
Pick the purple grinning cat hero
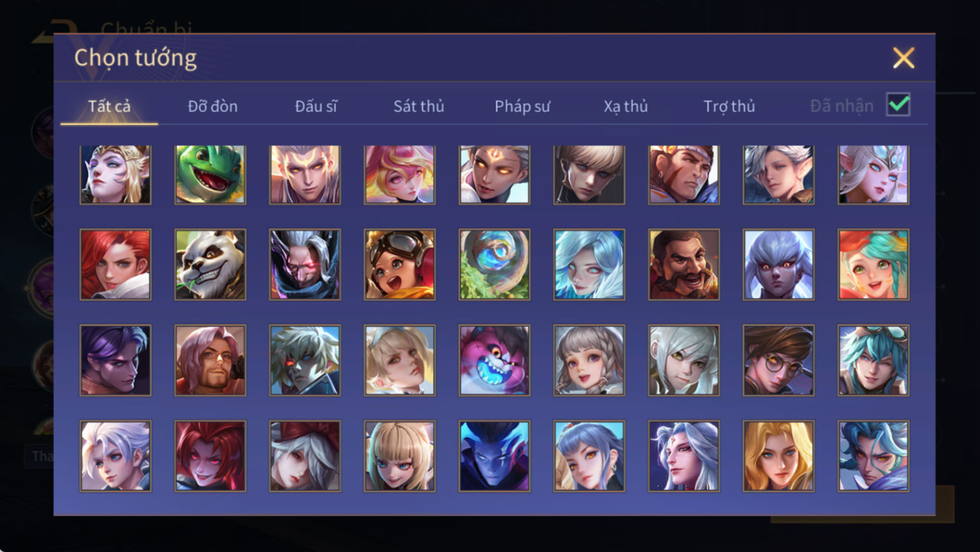tap(494, 360)
